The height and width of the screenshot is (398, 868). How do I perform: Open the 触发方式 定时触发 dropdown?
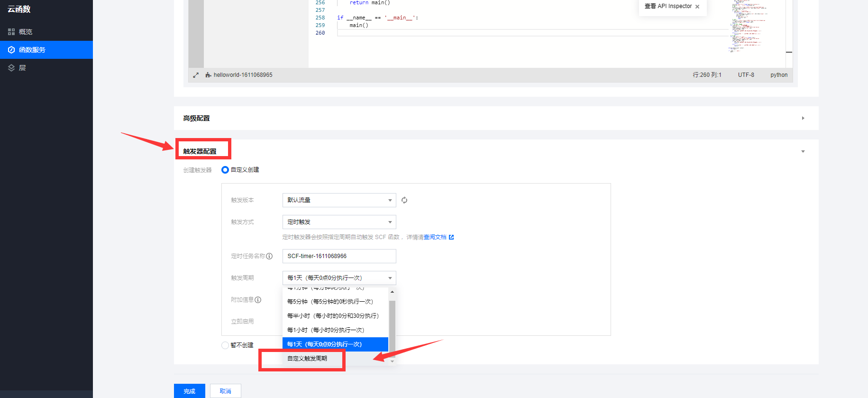click(x=339, y=222)
